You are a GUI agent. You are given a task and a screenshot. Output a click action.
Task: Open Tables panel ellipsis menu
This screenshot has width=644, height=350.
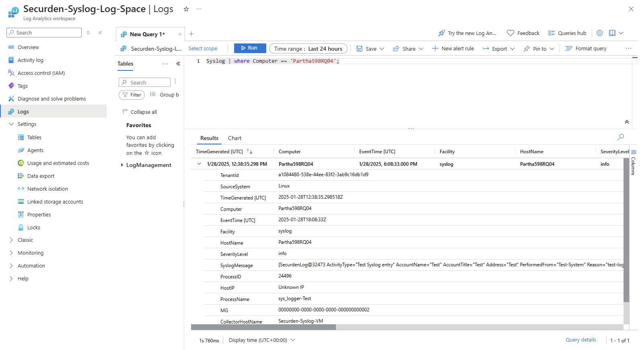[165, 64]
